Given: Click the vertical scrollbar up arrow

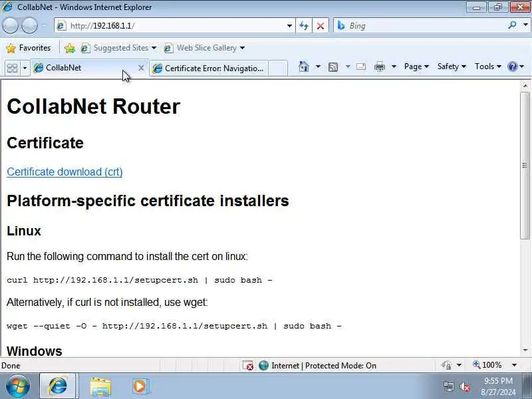Looking at the screenshot, I should click(x=525, y=86).
